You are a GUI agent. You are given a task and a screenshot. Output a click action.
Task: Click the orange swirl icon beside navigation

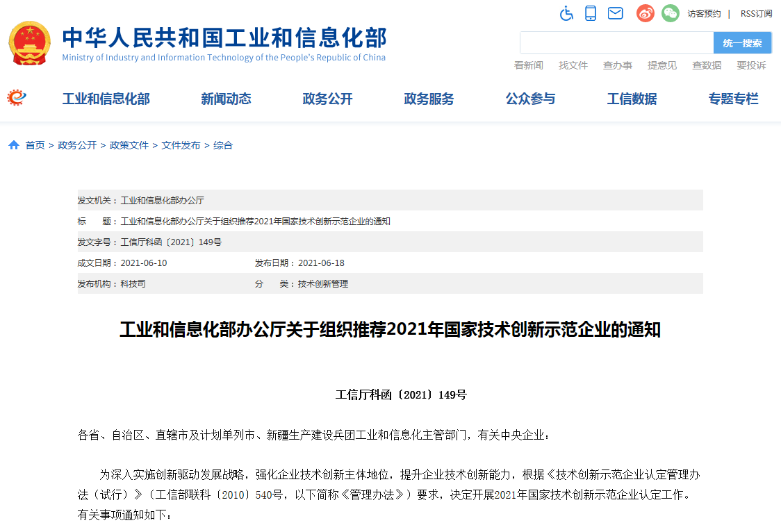pos(17,97)
